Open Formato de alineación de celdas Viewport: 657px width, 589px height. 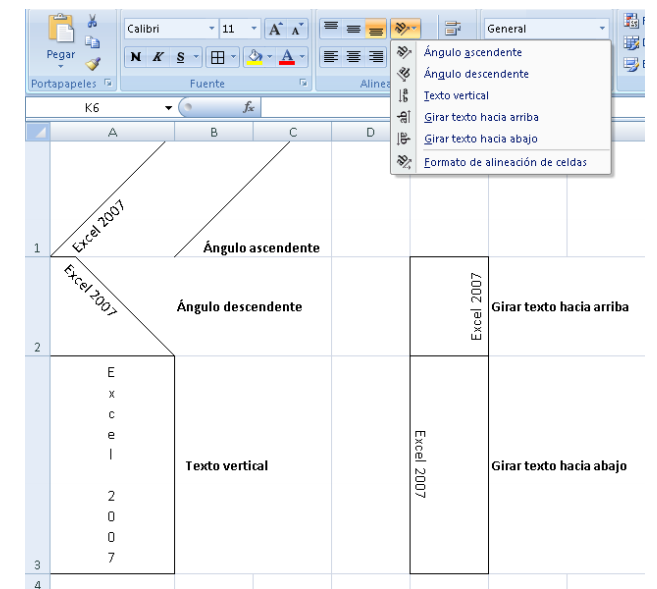(505, 162)
